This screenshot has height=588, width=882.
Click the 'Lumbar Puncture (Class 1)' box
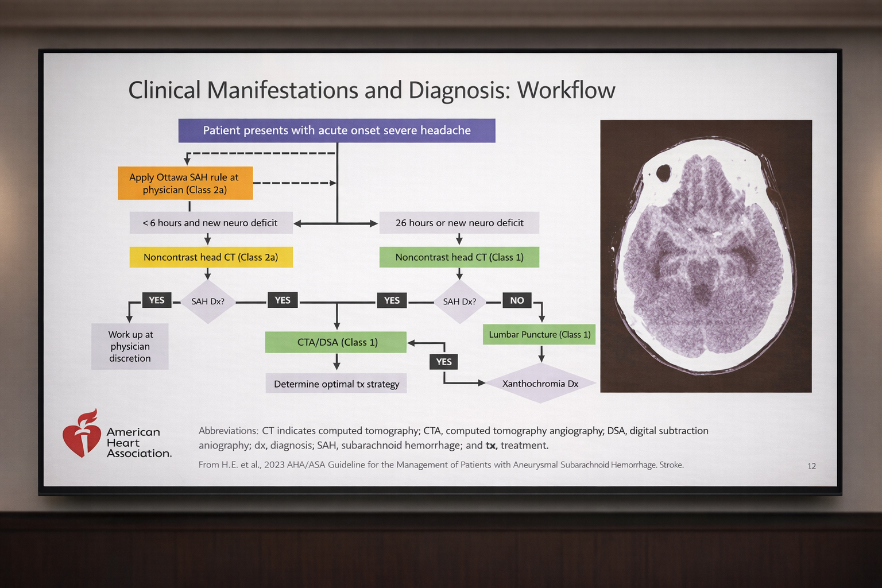coord(539,334)
